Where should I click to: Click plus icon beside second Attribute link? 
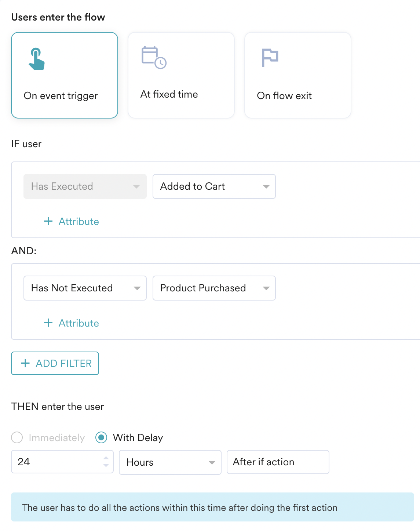click(x=48, y=323)
